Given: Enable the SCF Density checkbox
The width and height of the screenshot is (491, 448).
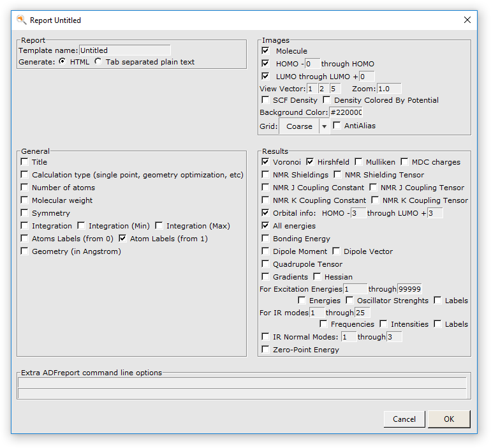Looking at the screenshot, I should [265, 100].
